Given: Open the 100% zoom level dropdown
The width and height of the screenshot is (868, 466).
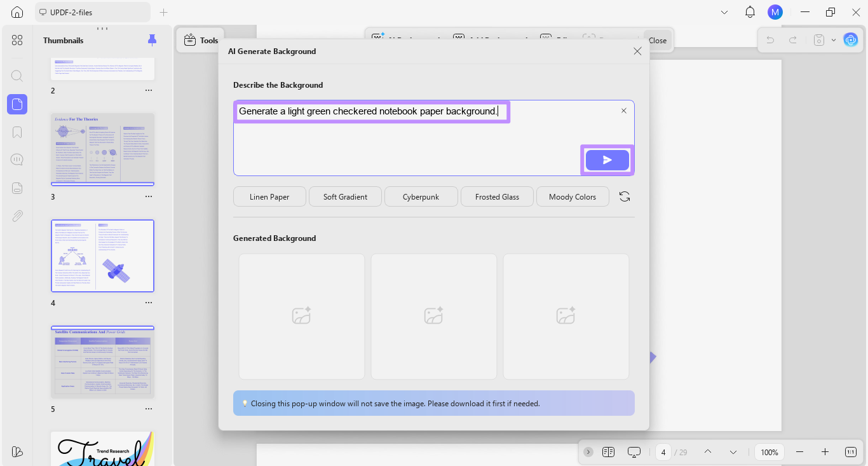Looking at the screenshot, I should click(x=770, y=452).
